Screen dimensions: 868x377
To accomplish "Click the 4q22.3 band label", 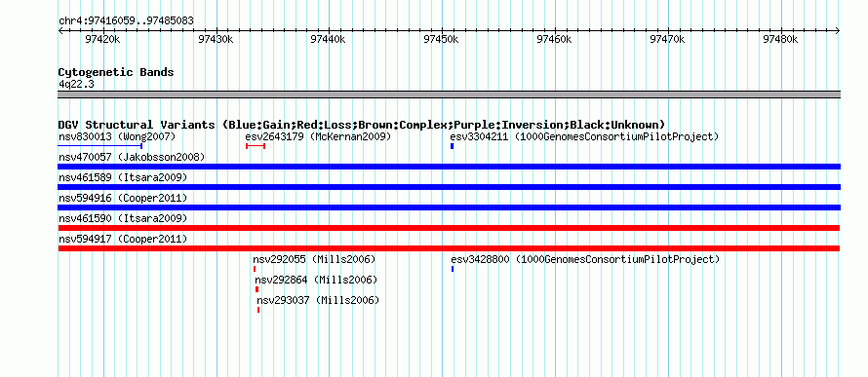I will click(76, 84).
